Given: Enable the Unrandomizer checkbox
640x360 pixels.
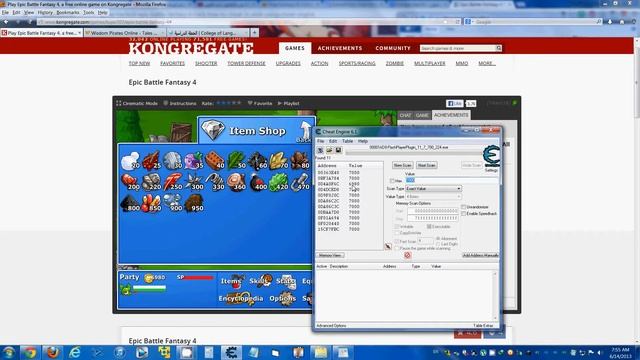Looking at the screenshot, I should [x=464, y=207].
